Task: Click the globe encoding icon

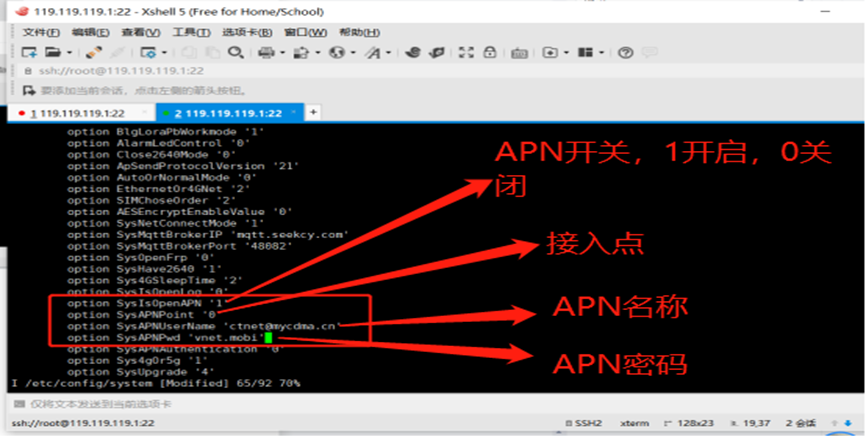Action: pyautogui.click(x=337, y=52)
